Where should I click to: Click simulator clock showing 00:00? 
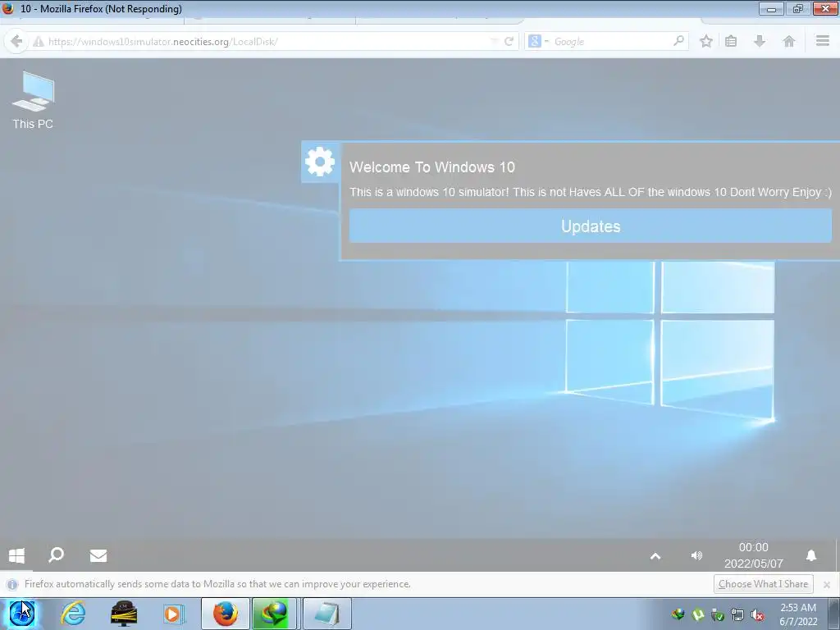click(753, 547)
